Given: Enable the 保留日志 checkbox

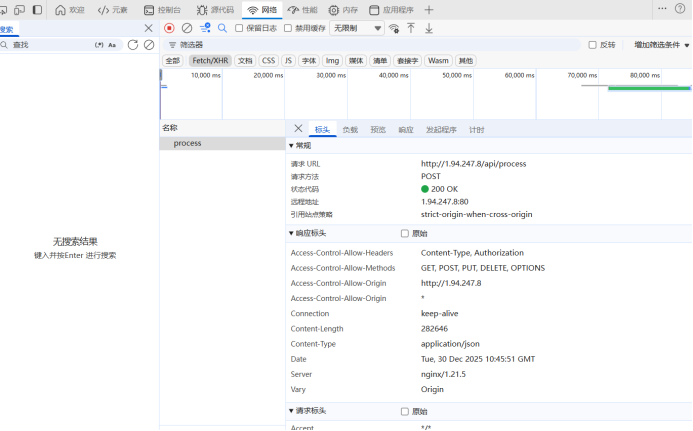Looking at the screenshot, I should click(239, 28).
